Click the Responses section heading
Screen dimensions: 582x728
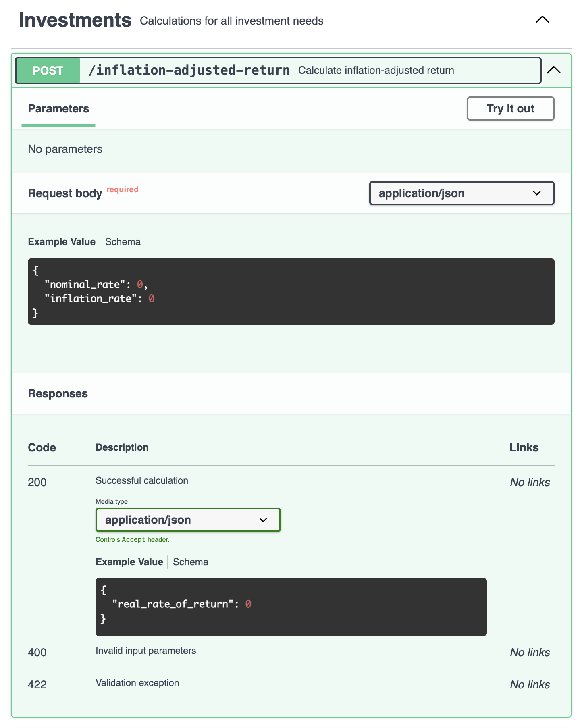[x=58, y=394]
